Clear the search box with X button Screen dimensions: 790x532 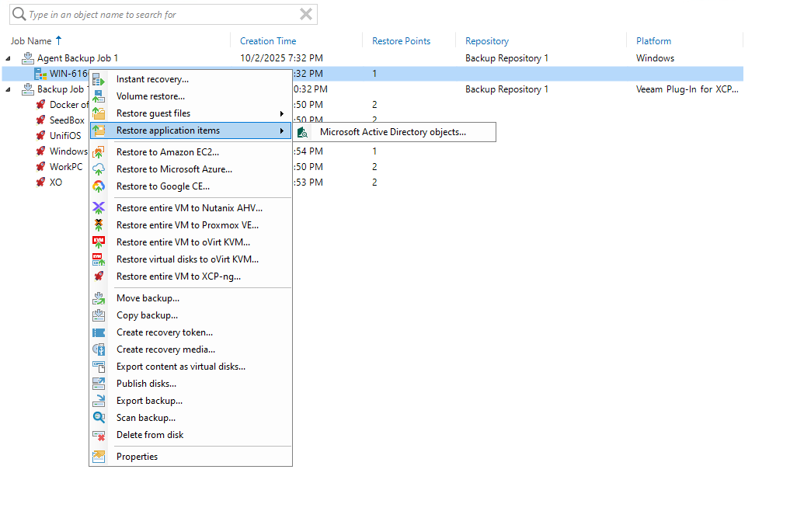pyautogui.click(x=306, y=14)
